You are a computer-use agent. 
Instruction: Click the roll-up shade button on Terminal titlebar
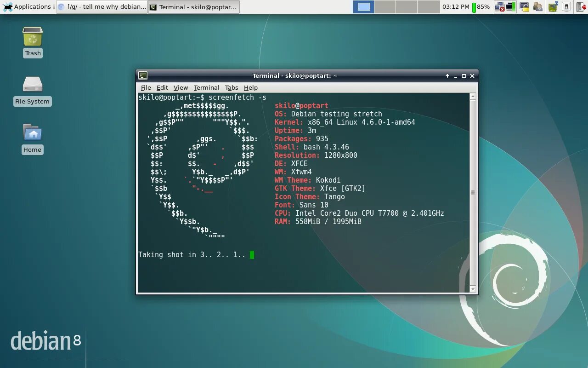coord(447,76)
